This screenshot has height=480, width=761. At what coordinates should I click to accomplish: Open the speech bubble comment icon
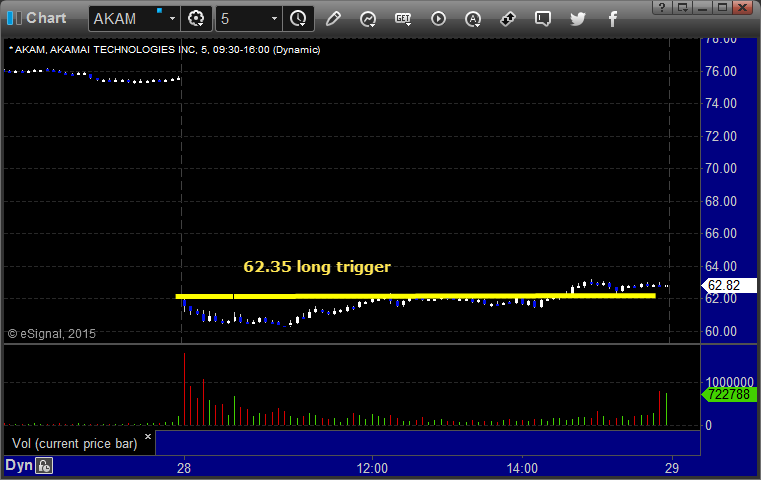543,19
